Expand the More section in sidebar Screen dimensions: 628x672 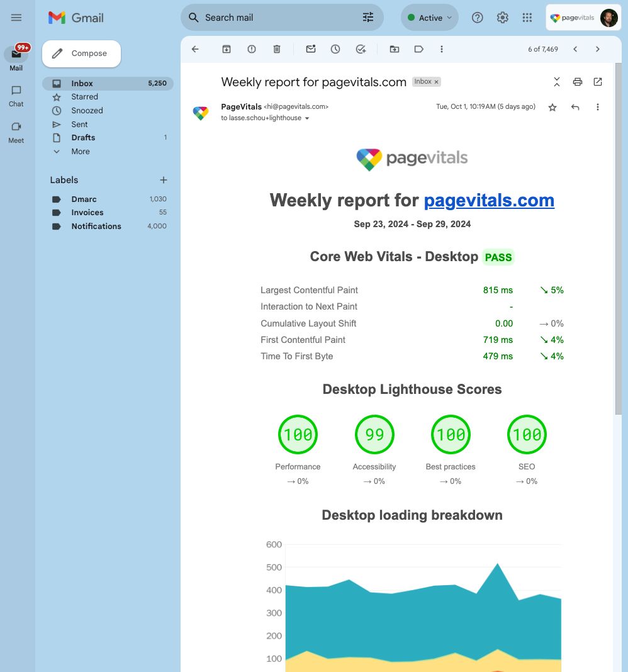pyautogui.click(x=80, y=152)
